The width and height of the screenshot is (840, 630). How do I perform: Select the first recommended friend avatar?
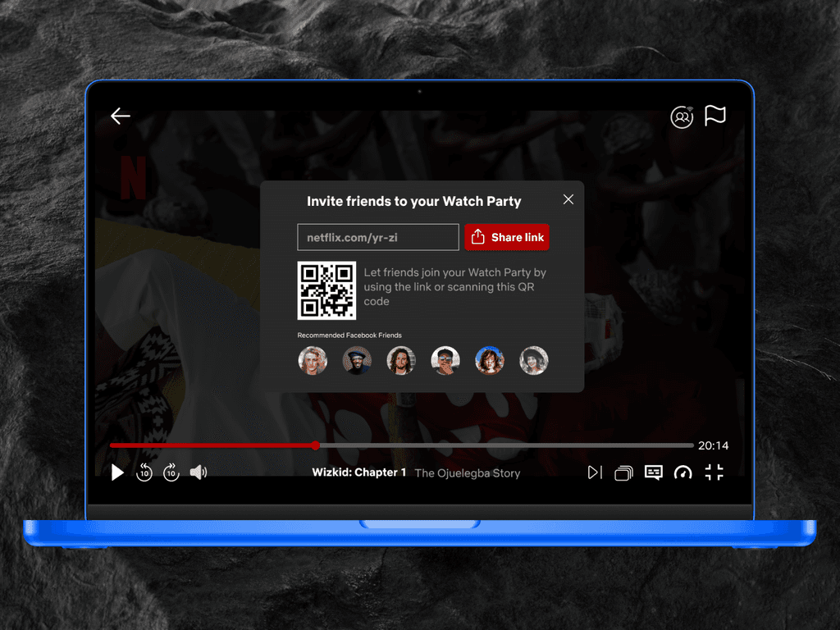[x=313, y=360]
